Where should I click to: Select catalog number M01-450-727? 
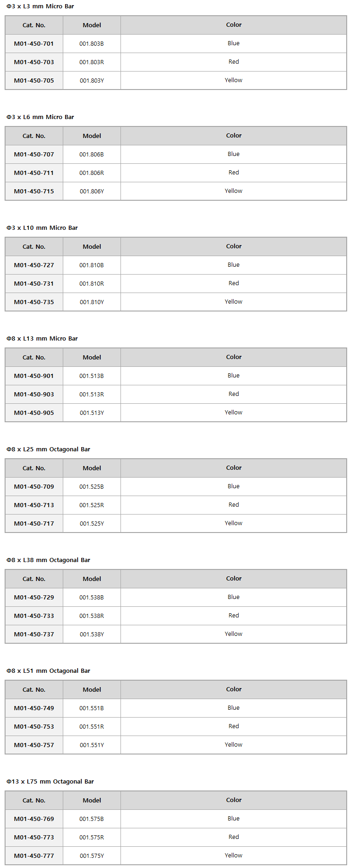click(x=34, y=265)
